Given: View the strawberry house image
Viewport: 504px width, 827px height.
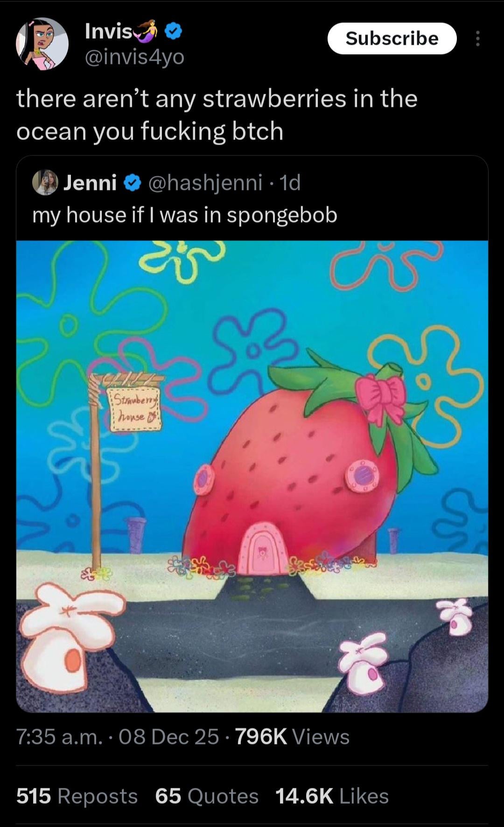Looking at the screenshot, I should [x=252, y=476].
